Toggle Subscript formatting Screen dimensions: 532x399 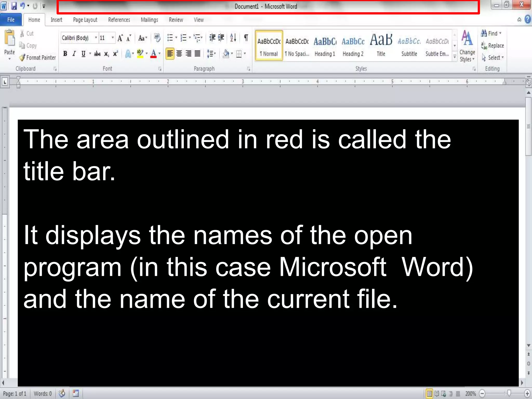[106, 54]
